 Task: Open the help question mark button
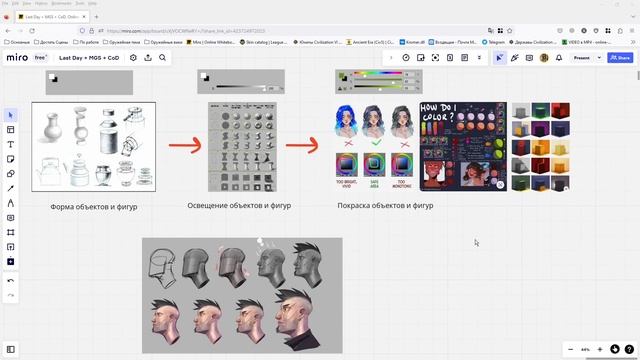pos(629,349)
